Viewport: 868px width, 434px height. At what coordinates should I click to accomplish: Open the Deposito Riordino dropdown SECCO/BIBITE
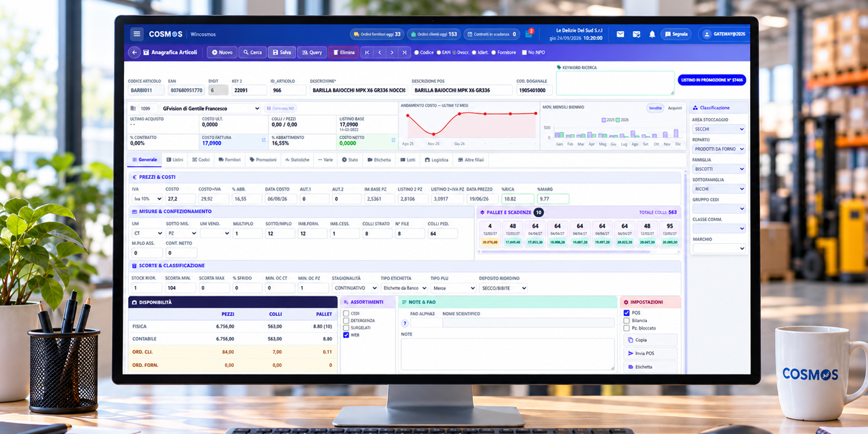503,288
